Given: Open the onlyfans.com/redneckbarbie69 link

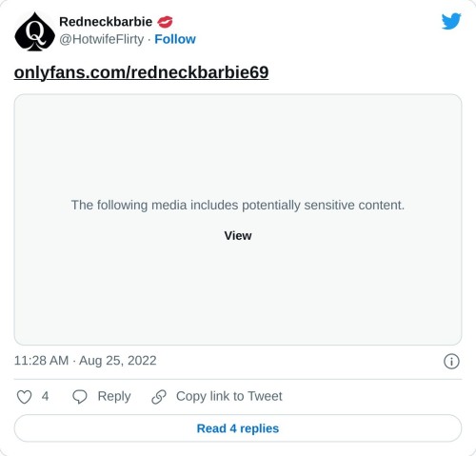Looking at the screenshot, I should pos(141,72).
